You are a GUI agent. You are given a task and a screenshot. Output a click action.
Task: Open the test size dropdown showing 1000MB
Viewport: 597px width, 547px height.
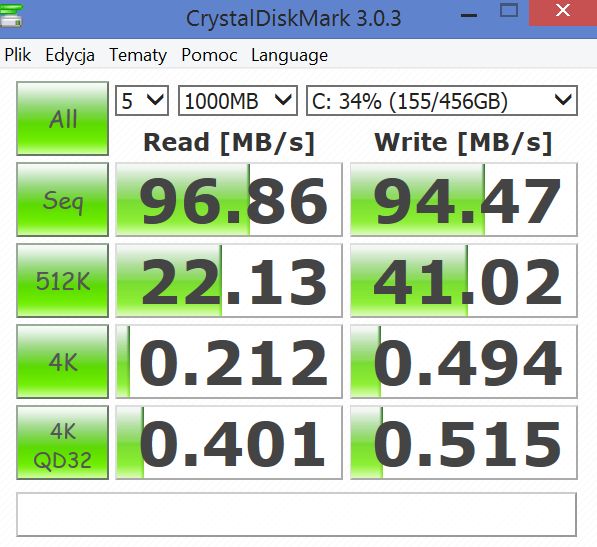point(238,101)
